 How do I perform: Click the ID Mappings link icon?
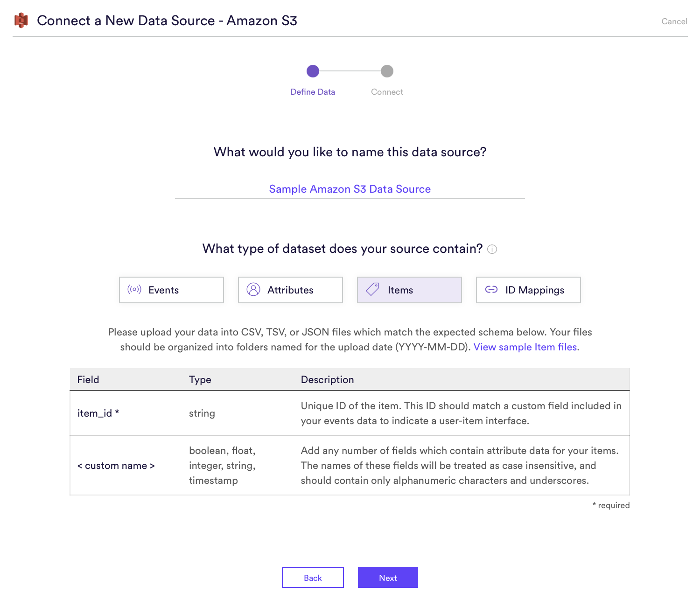tap(491, 290)
